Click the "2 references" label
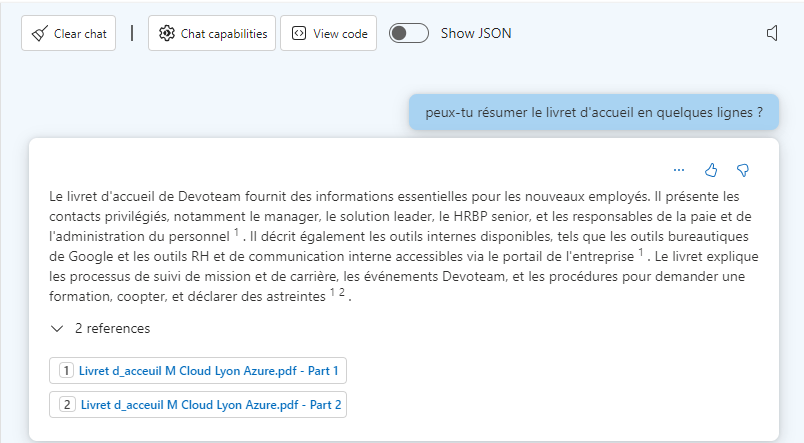 pos(112,328)
